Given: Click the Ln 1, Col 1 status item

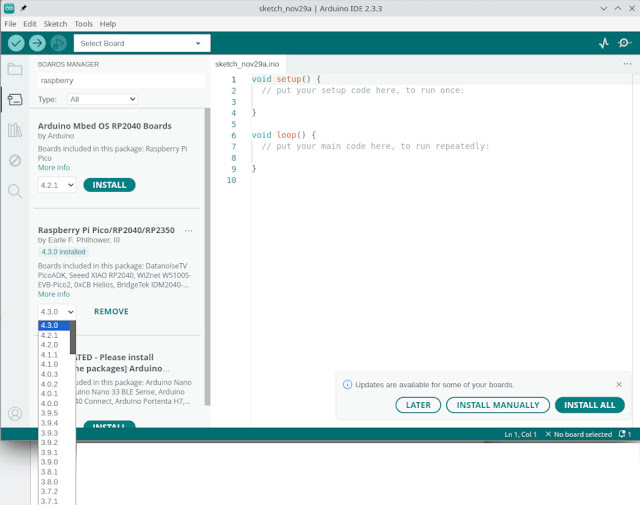Looking at the screenshot, I should click(520, 434).
